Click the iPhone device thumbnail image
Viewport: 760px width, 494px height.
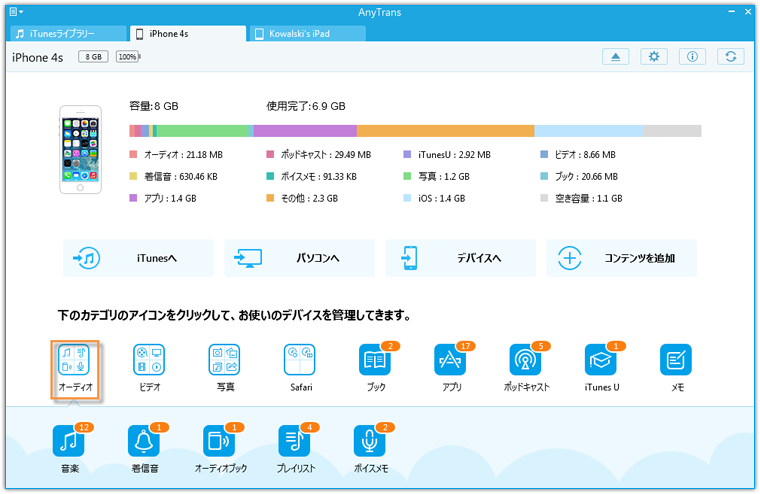click(80, 150)
